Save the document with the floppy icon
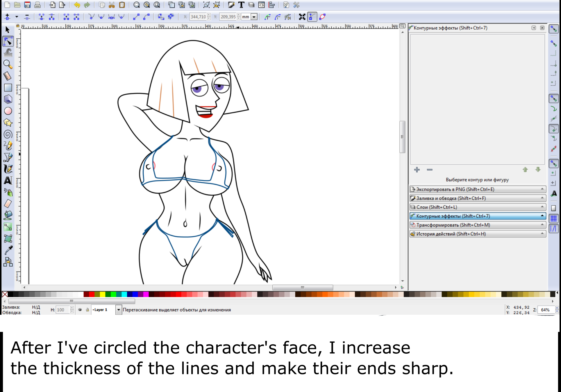This screenshot has width=561, height=392. pyautogui.click(x=27, y=5)
